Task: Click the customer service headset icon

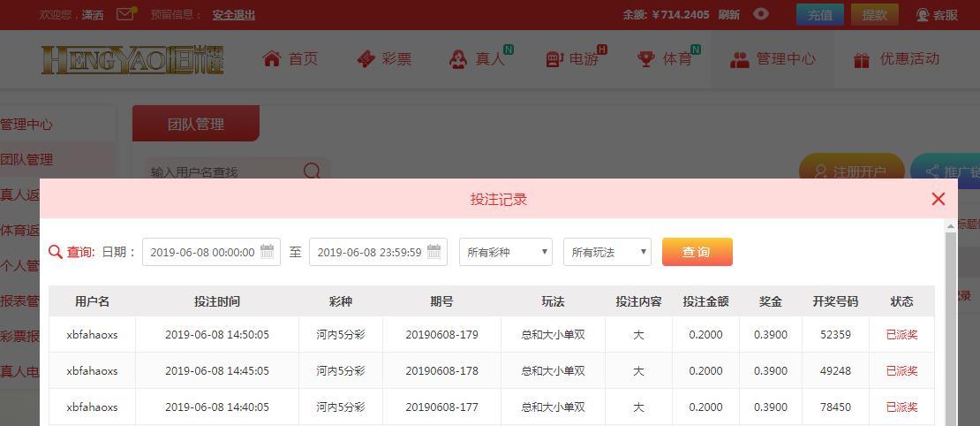Action: coord(923,15)
